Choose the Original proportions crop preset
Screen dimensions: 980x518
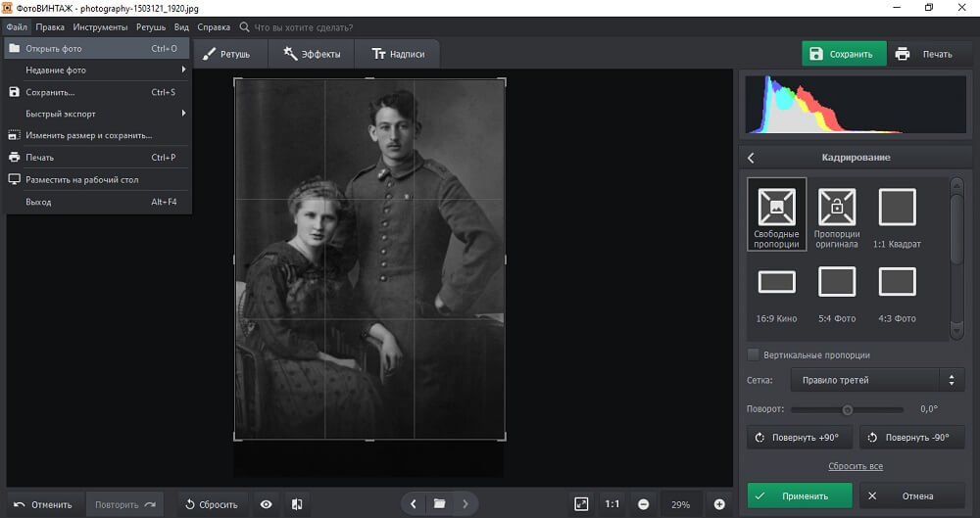837,213
